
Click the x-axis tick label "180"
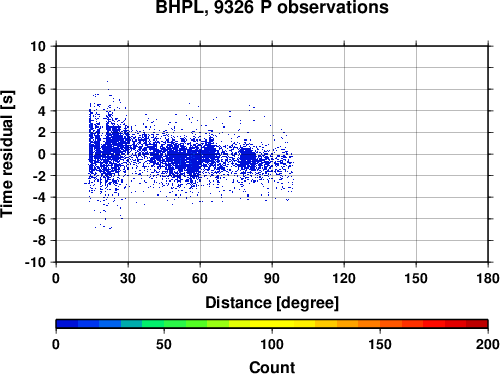click(x=488, y=278)
